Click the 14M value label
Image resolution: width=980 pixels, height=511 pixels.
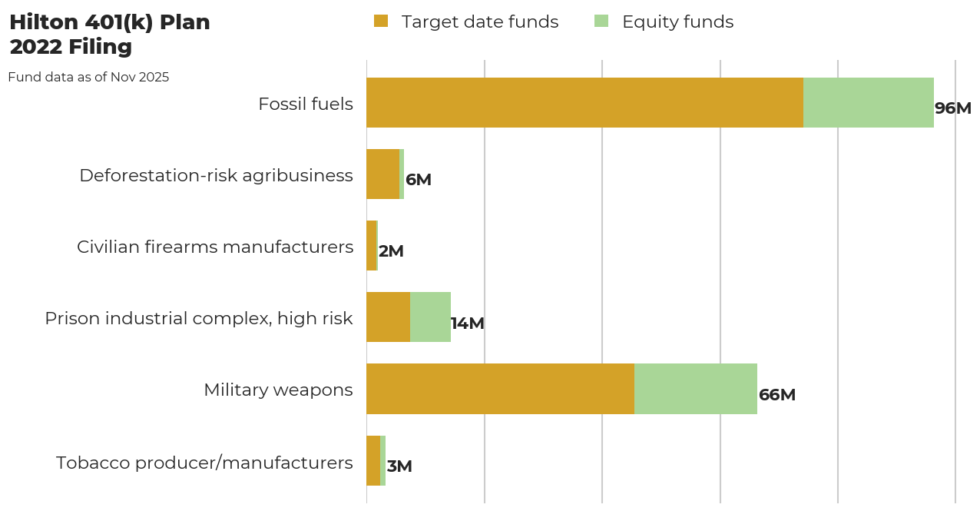[467, 324]
